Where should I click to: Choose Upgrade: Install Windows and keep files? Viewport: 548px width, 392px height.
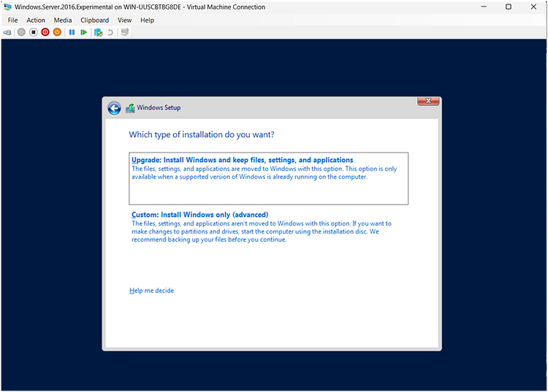click(268, 178)
